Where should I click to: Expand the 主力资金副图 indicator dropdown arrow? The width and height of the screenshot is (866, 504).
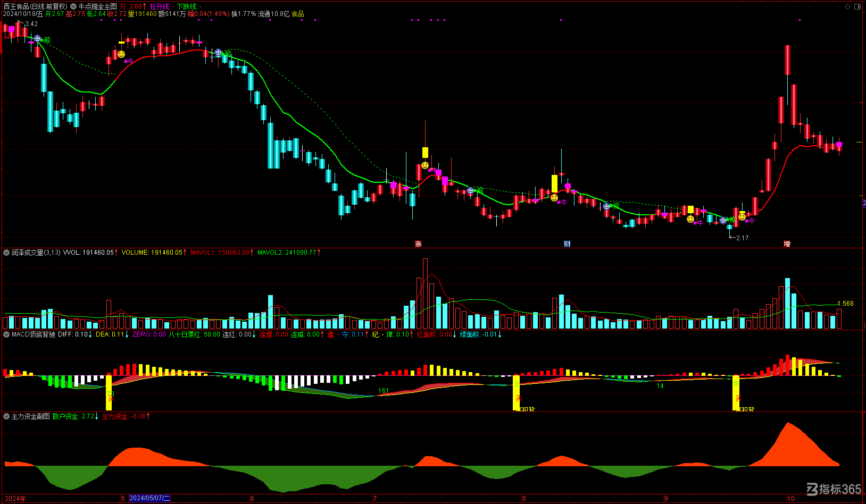pyautogui.click(x=6, y=416)
